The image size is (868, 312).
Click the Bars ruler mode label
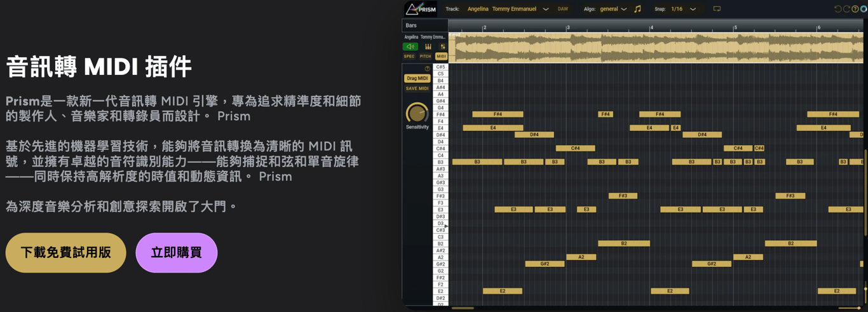coord(412,25)
